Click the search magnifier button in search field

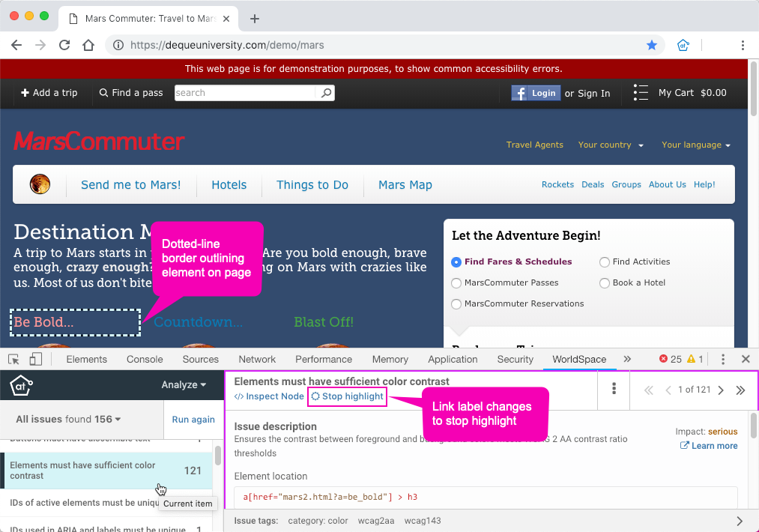click(326, 92)
